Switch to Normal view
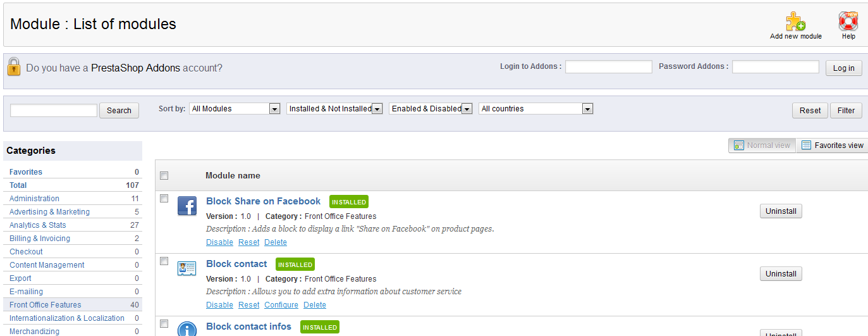This screenshot has width=868, height=336. click(762, 146)
